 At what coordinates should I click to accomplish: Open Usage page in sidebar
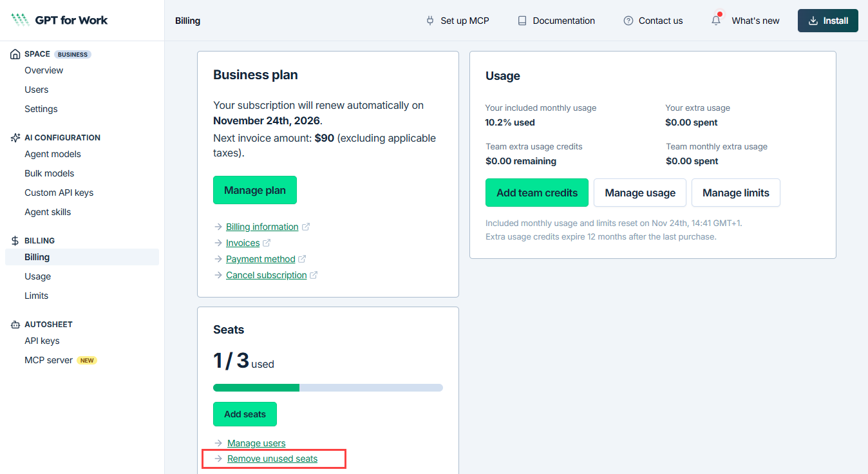38,276
